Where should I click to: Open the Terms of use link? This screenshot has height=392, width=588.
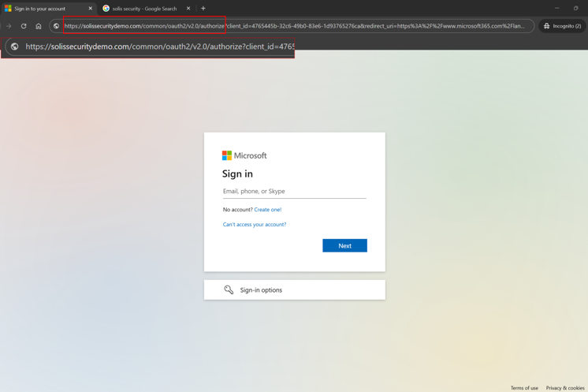tap(524, 388)
